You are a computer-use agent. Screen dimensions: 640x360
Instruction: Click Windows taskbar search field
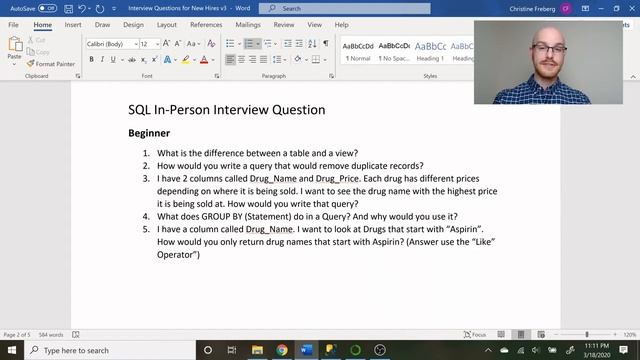click(110, 350)
